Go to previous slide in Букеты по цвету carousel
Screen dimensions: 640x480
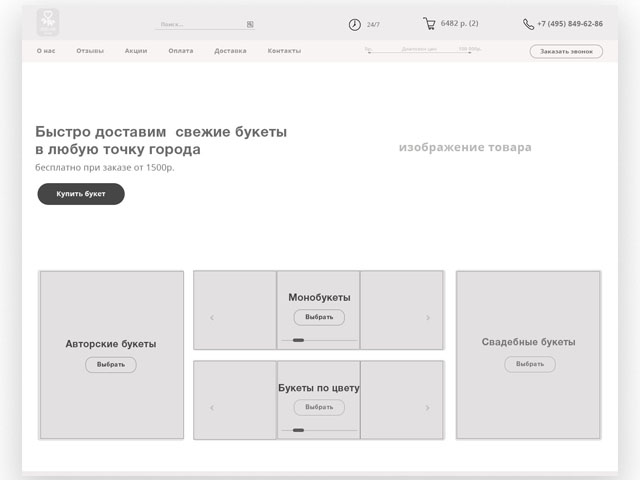pyautogui.click(x=212, y=408)
